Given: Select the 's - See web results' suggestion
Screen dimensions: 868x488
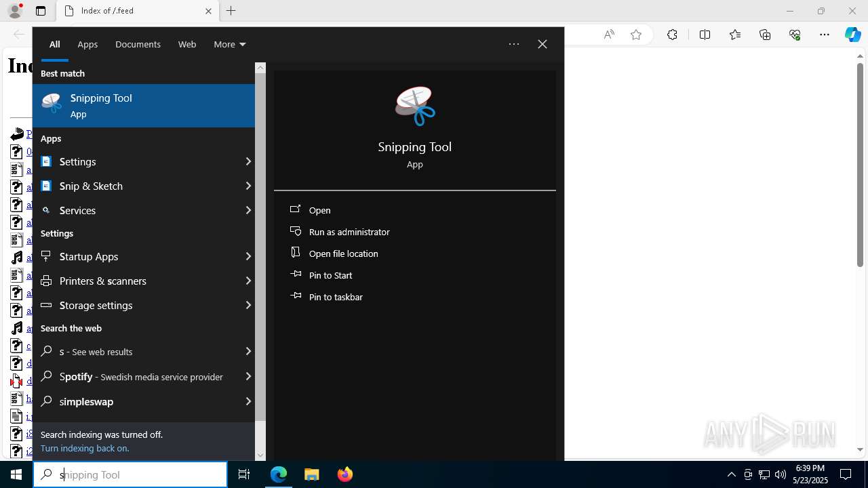Looking at the screenshot, I should tap(143, 351).
